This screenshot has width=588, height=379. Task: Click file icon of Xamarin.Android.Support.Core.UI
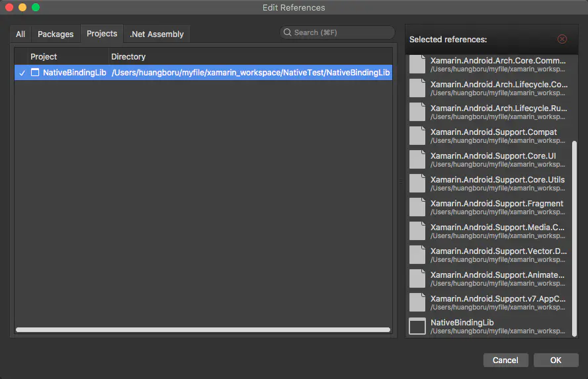point(417,159)
